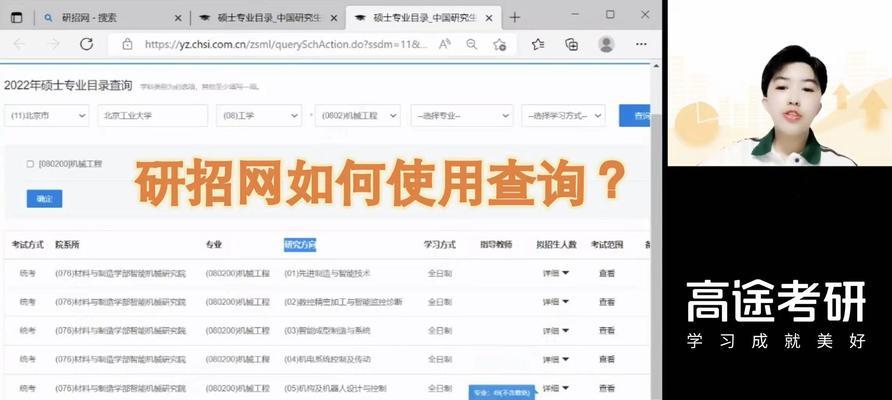Image resolution: width=892 pixels, height=400 pixels.
Task: Click 查看 for 智能成型制造与系统 row
Action: (607, 331)
